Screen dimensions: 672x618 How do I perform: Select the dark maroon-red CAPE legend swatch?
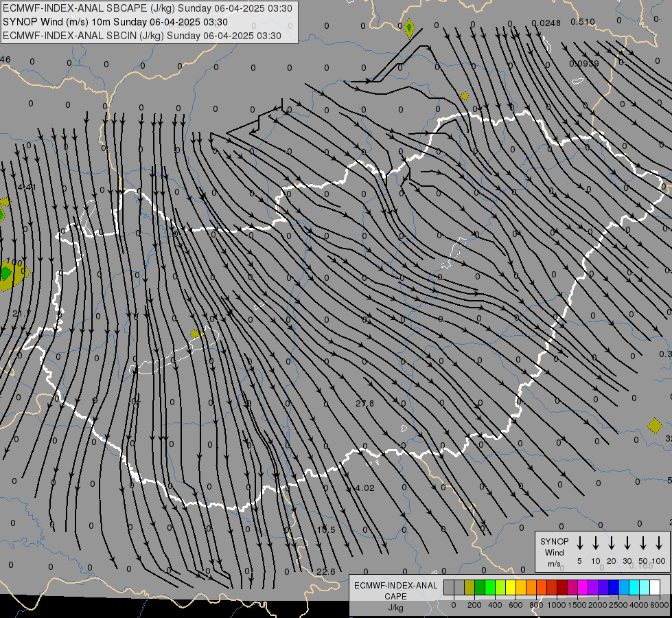562,587
